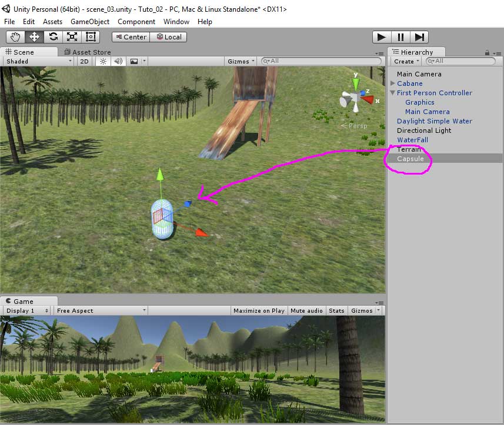The height and width of the screenshot is (425, 504).
Task: Click the Step frame button
Action: 419,36
